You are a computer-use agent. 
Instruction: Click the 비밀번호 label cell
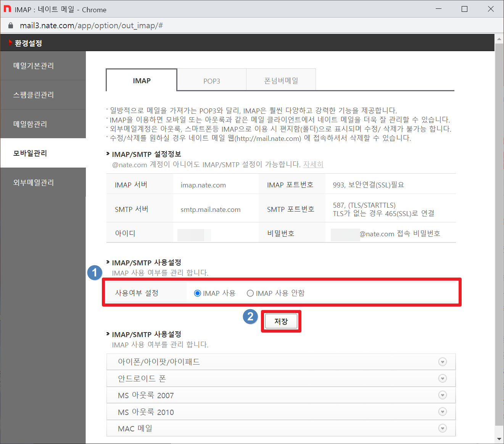click(x=292, y=233)
